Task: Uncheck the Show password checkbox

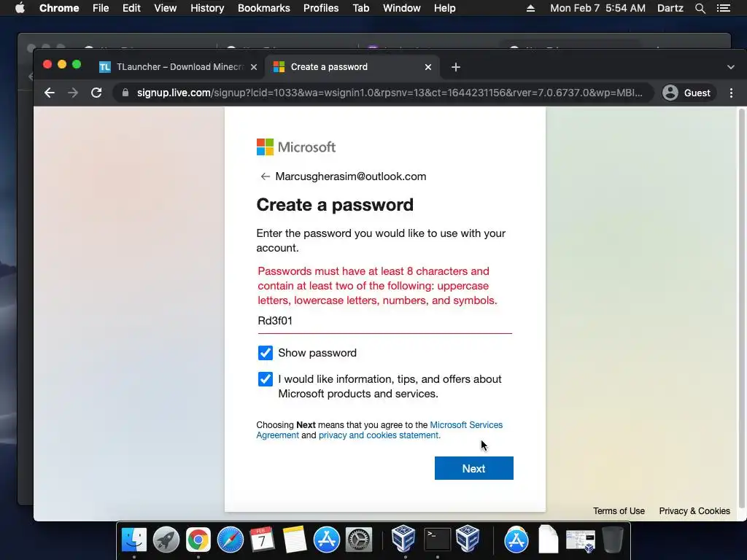Action: click(266, 353)
